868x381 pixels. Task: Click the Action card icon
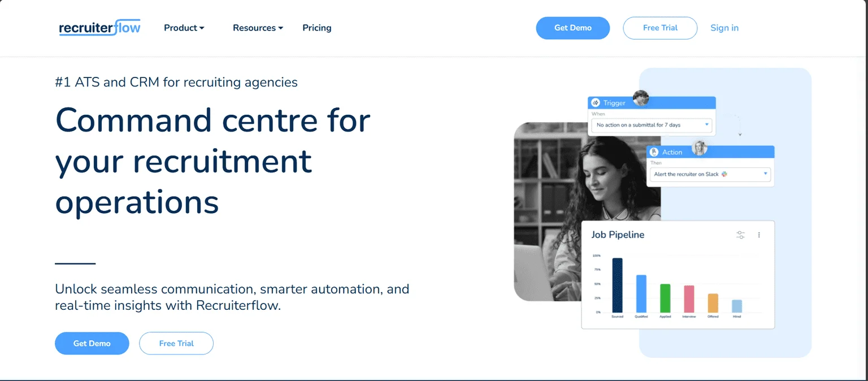click(654, 152)
